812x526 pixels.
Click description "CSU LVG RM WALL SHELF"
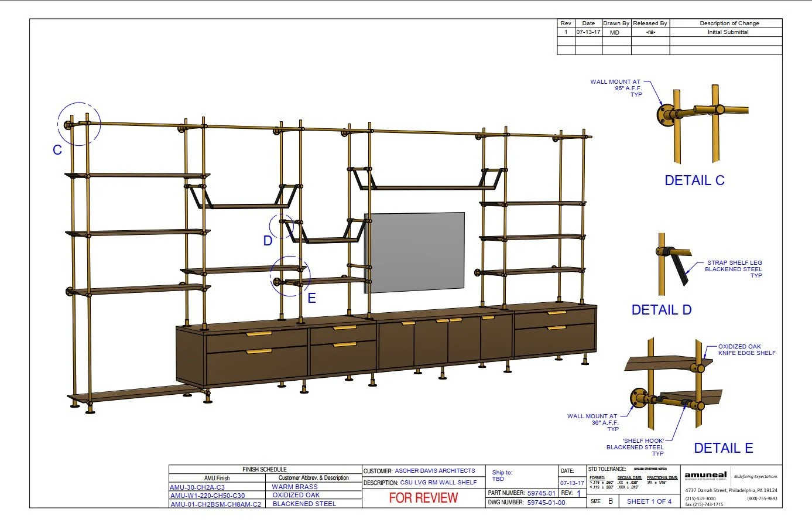click(438, 483)
